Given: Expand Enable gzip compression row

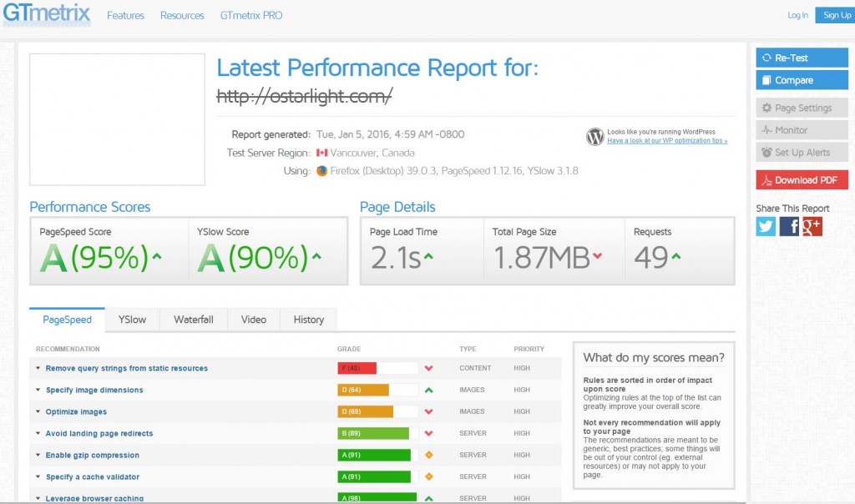Looking at the screenshot, I should (x=38, y=455).
